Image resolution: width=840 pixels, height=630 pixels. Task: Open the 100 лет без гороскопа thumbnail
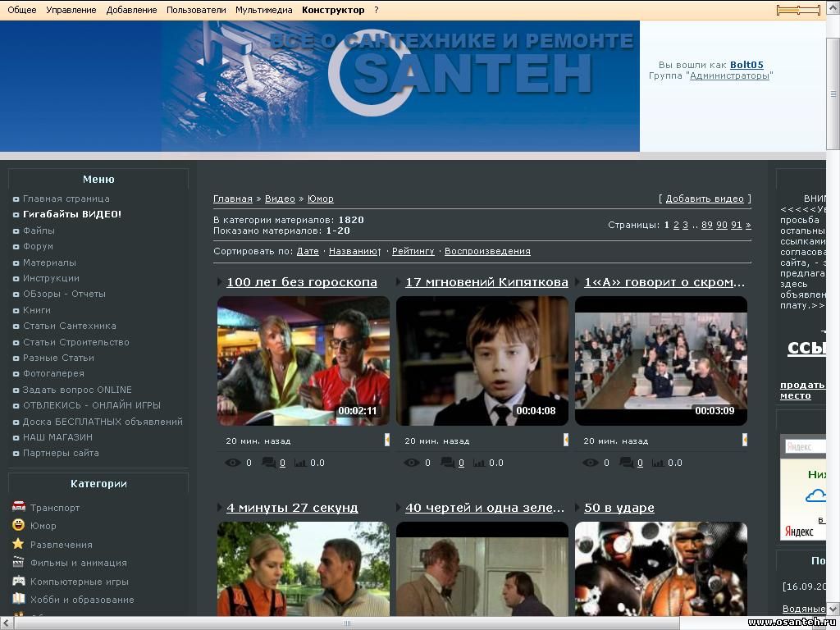(x=304, y=361)
